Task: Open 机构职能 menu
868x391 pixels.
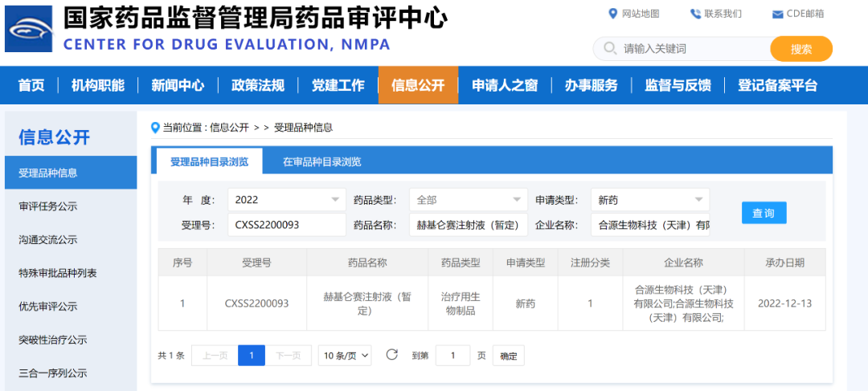Action: tap(98, 85)
